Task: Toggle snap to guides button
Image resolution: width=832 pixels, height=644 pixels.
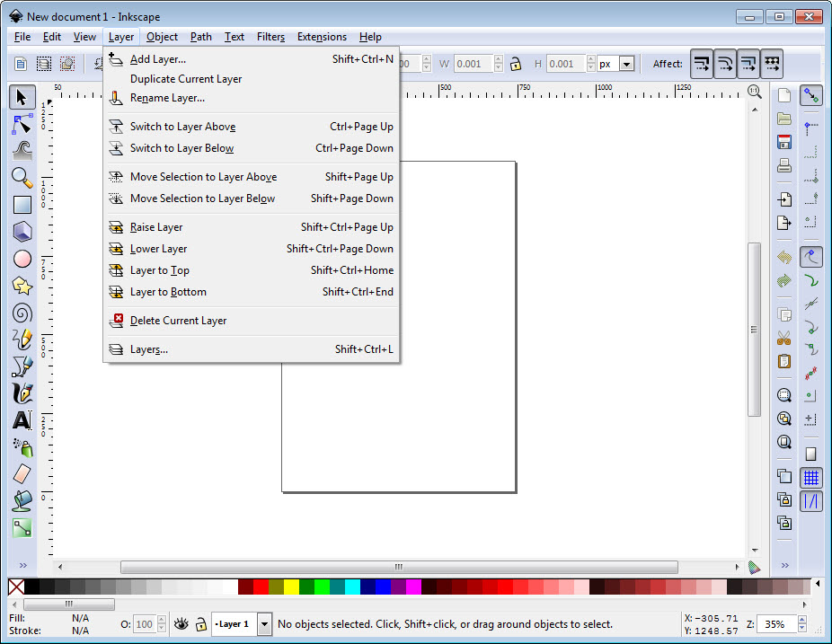Action: 811,501
